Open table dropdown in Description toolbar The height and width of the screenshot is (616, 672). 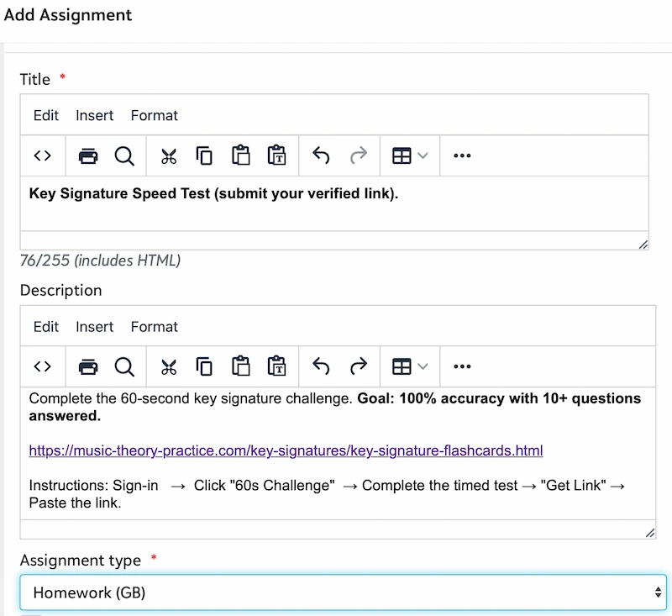coord(409,366)
